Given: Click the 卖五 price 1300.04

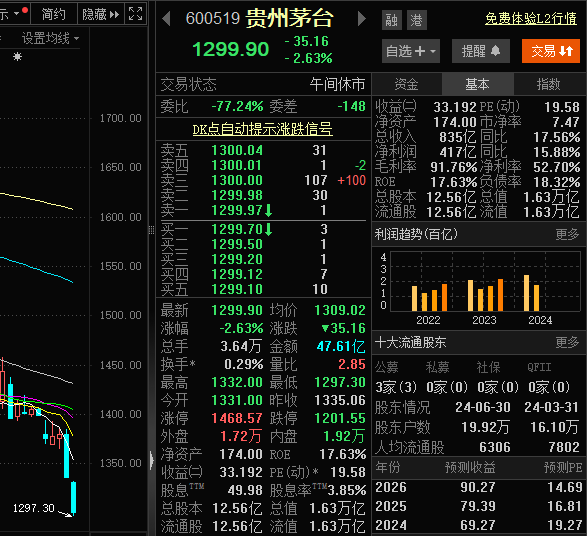Looking at the screenshot, I should pyautogui.click(x=237, y=150).
